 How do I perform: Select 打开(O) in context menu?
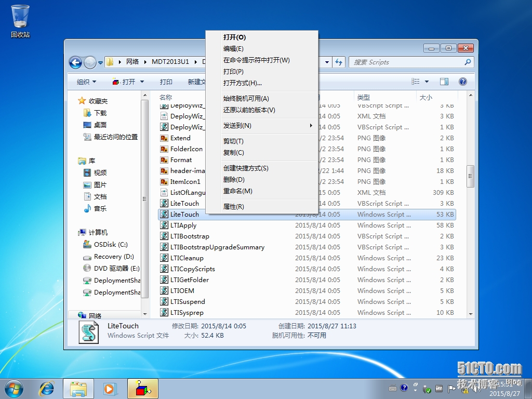tap(262, 37)
